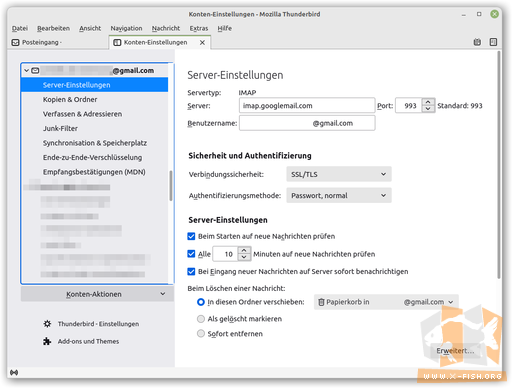Toggle immediate server notifications checkbox

click(191, 271)
